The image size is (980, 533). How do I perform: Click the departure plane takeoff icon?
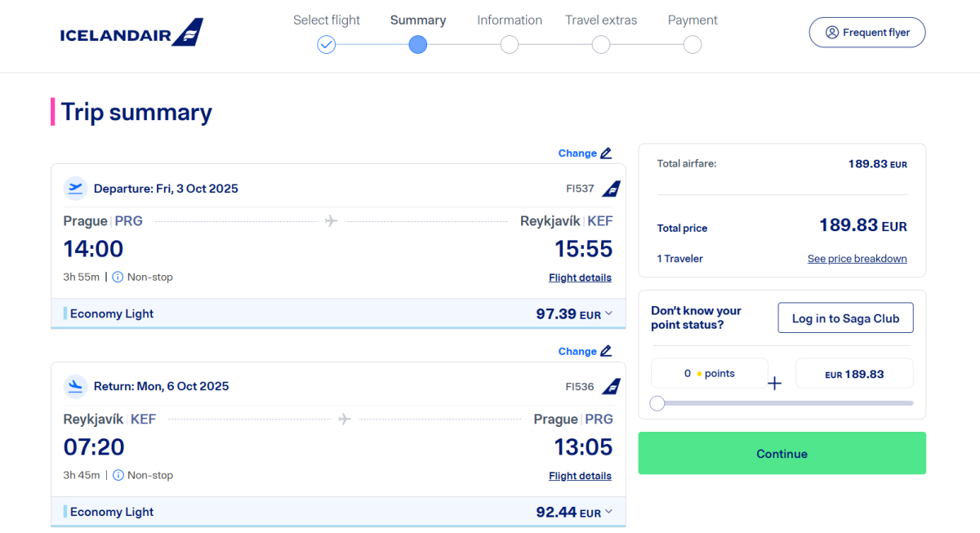click(x=76, y=189)
